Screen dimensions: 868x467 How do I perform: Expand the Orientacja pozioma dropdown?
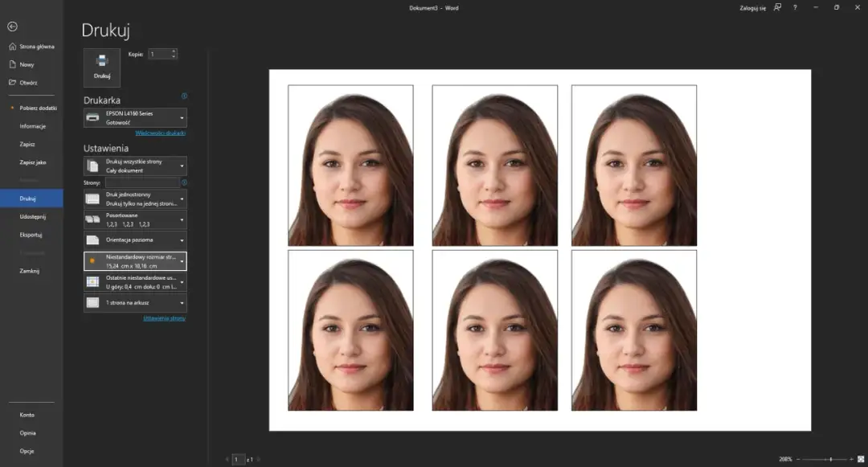pyautogui.click(x=135, y=240)
